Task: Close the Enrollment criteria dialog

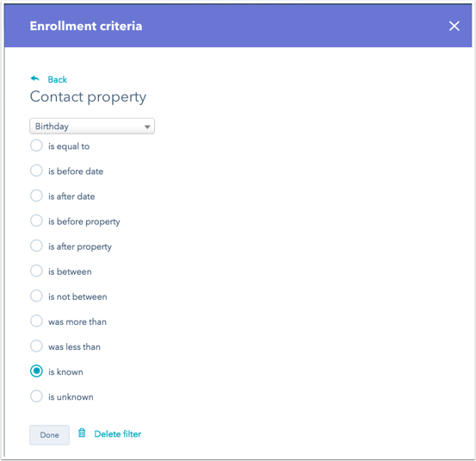Action: [x=454, y=26]
